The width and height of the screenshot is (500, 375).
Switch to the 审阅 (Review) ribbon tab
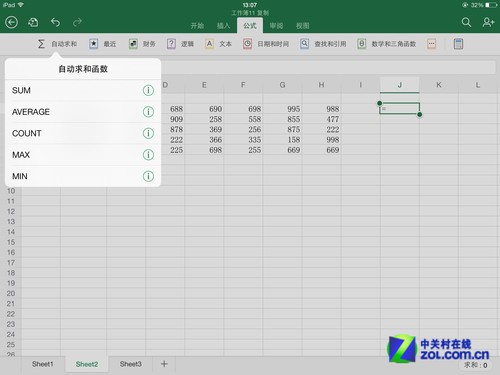276,26
